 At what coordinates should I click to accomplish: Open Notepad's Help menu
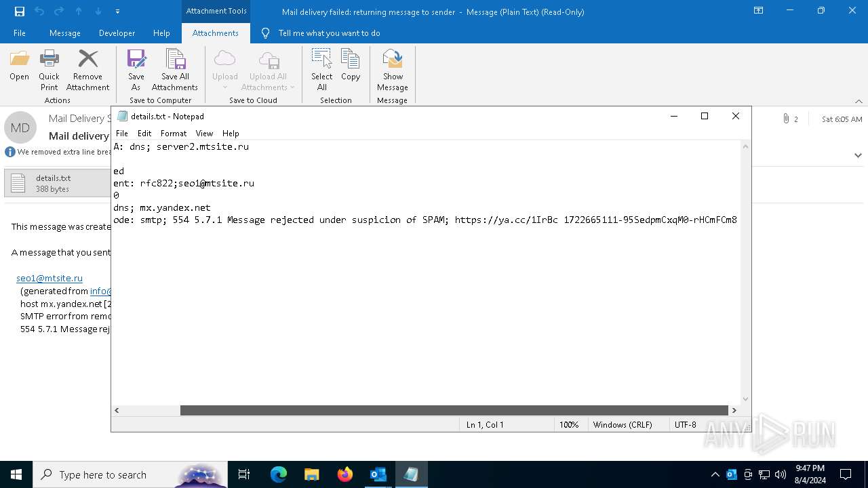pos(231,134)
